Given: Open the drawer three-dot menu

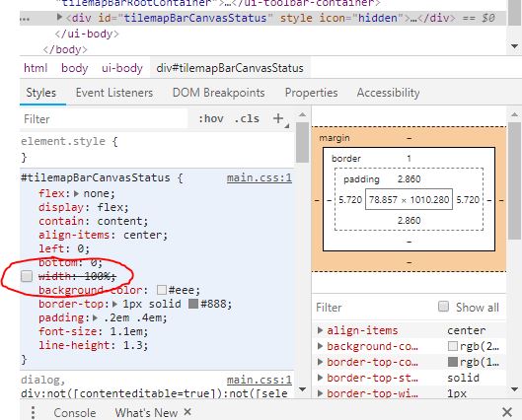Looking at the screenshot, I should tap(33, 412).
